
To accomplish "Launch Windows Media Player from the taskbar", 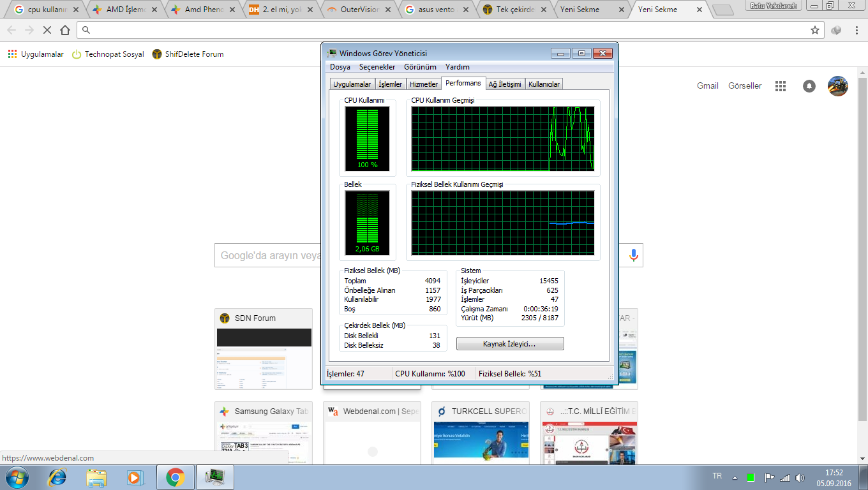I will click(134, 477).
